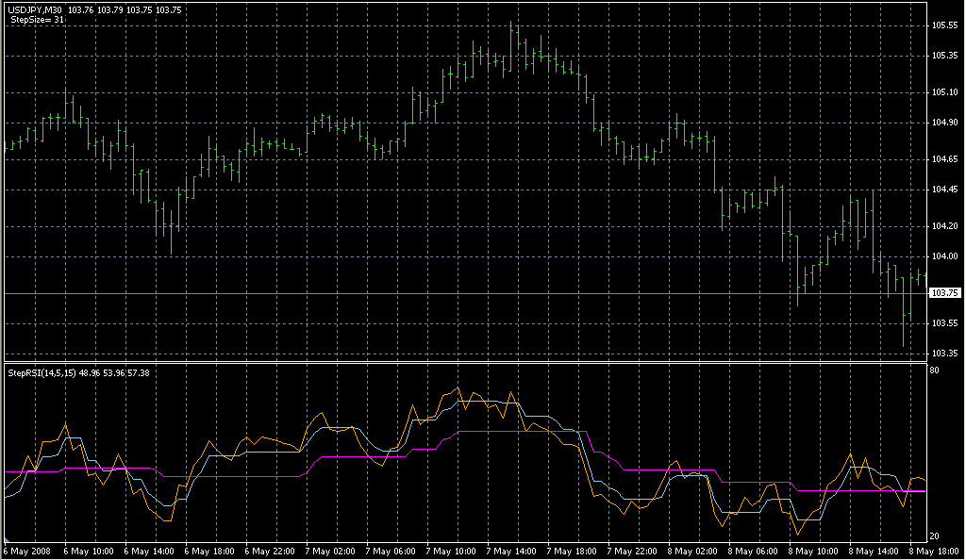Screen dimensions: 966x560
Task: Click the highest price bar near 105.55
Action: 512,33
